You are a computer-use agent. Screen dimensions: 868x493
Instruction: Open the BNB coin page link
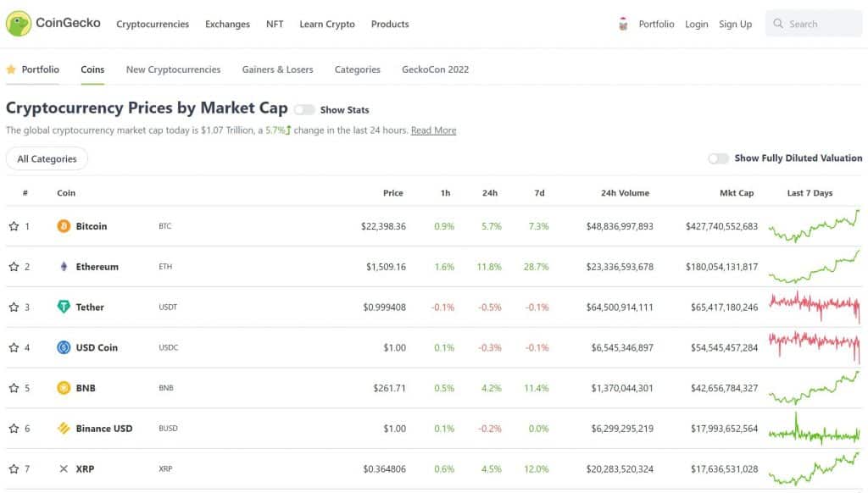[86, 387]
